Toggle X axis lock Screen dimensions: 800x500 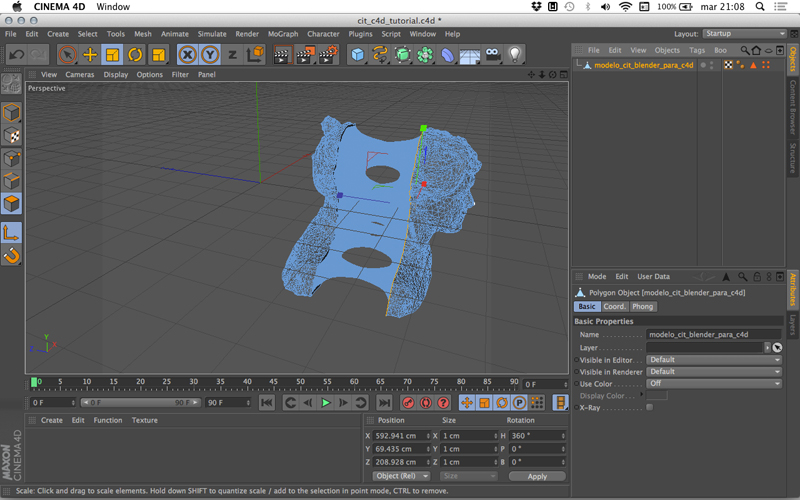click(188, 55)
